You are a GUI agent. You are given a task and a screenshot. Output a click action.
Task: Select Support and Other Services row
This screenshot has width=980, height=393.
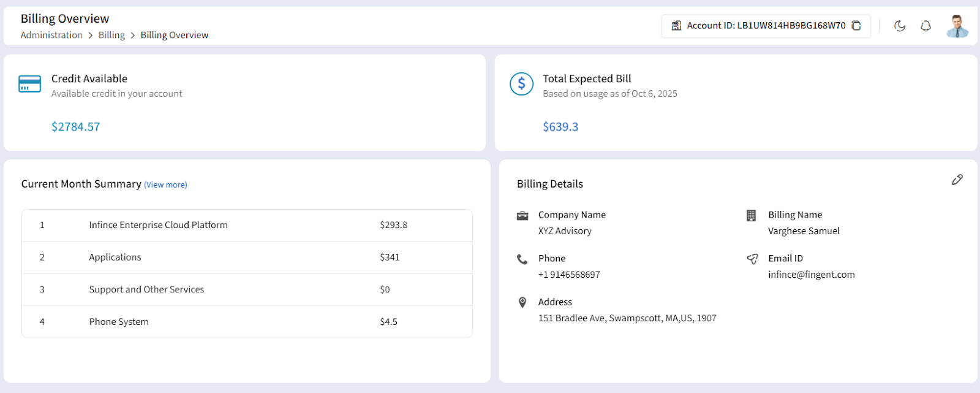click(146, 289)
